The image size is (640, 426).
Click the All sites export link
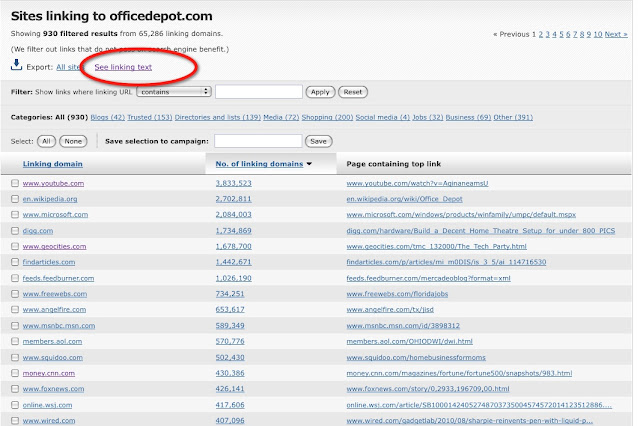(x=68, y=67)
